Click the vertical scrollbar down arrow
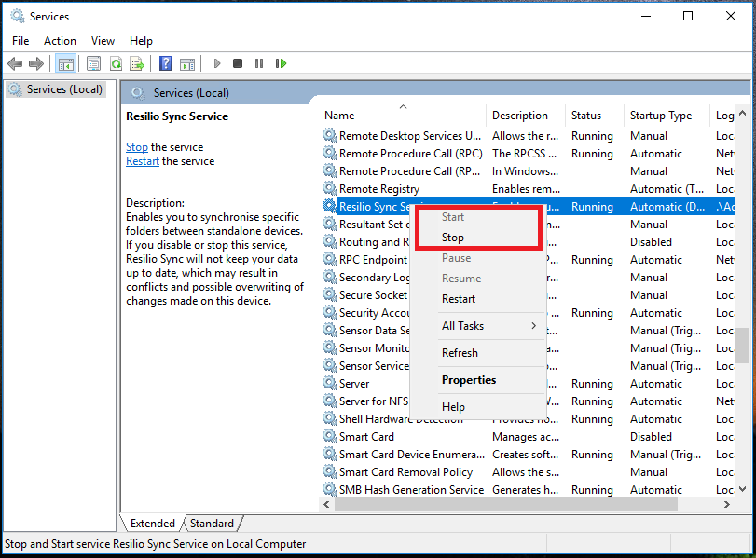 pyautogui.click(x=743, y=489)
